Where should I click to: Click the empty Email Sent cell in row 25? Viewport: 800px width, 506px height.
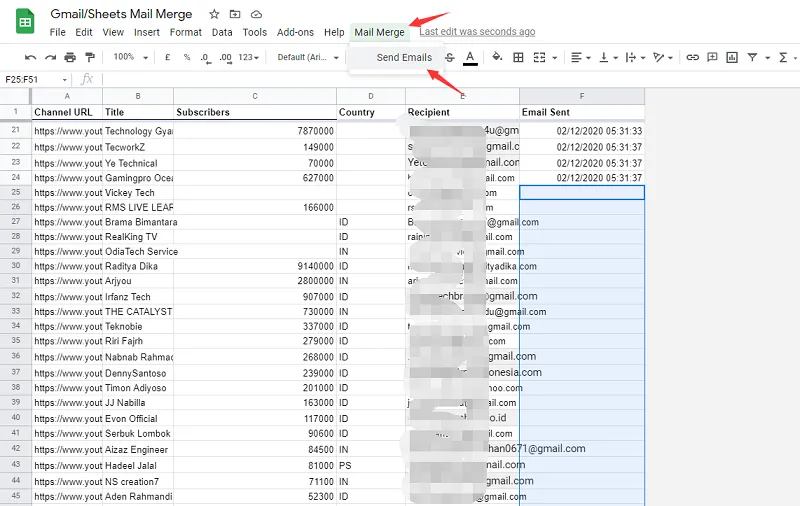[582, 192]
